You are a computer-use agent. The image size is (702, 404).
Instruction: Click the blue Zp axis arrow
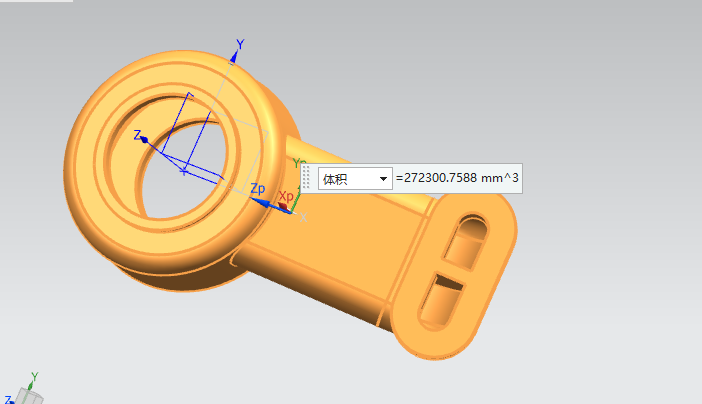[x=257, y=202]
